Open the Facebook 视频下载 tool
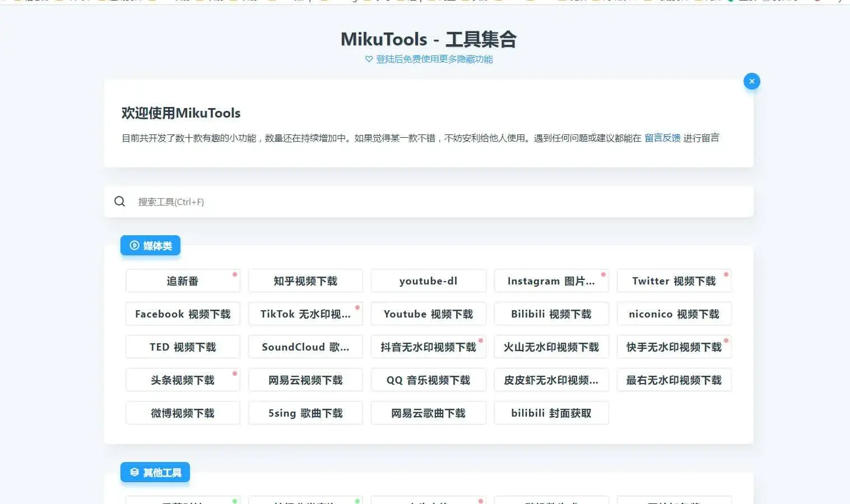Image resolution: width=850 pixels, height=504 pixels. 183,314
